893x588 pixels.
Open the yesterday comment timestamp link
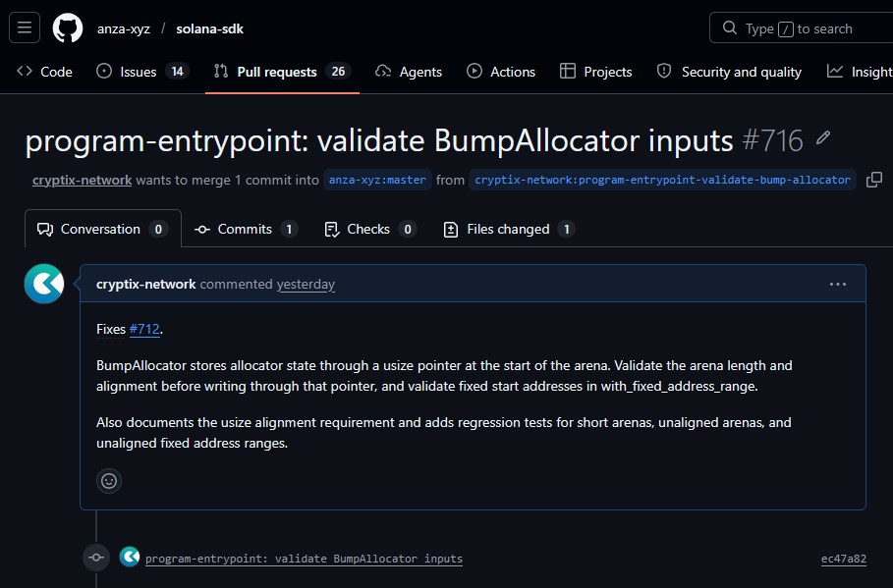(306, 284)
